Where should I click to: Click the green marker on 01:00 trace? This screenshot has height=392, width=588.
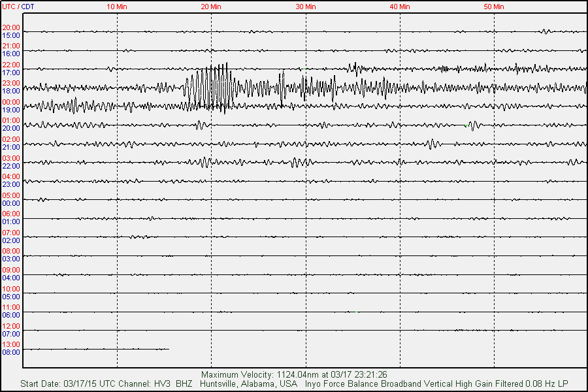(x=466, y=125)
